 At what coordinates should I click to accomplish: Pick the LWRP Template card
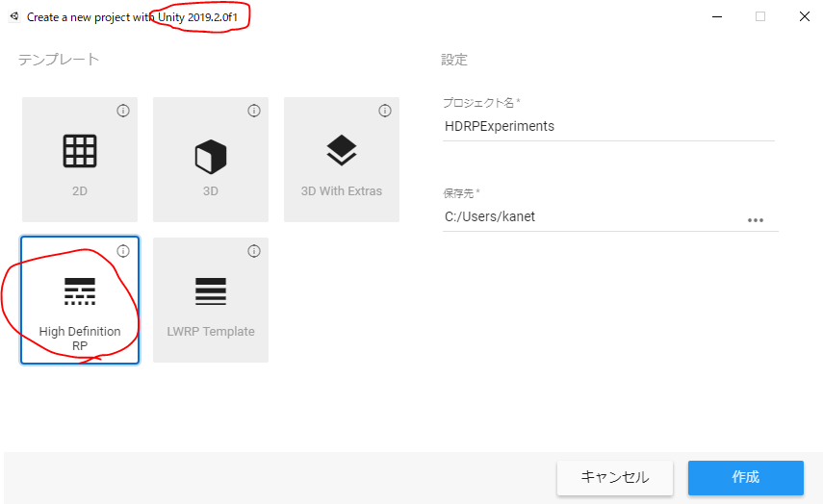click(211, 300)
